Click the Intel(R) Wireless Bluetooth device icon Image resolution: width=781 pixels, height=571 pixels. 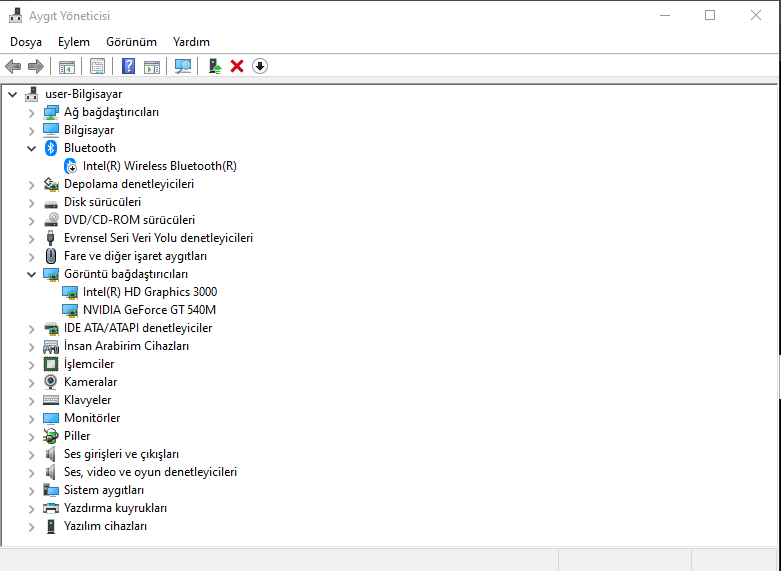tap(71, 166)
